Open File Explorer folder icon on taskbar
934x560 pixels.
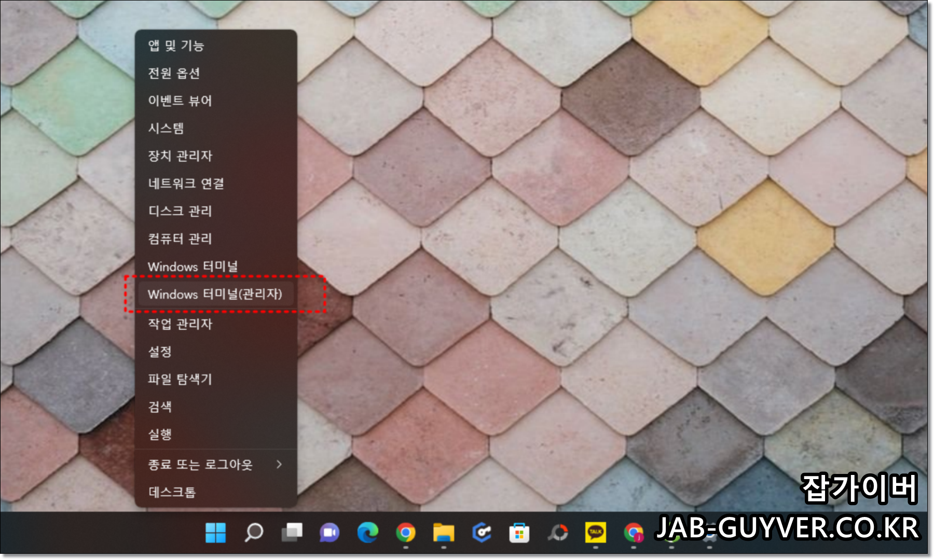[444, 533]
